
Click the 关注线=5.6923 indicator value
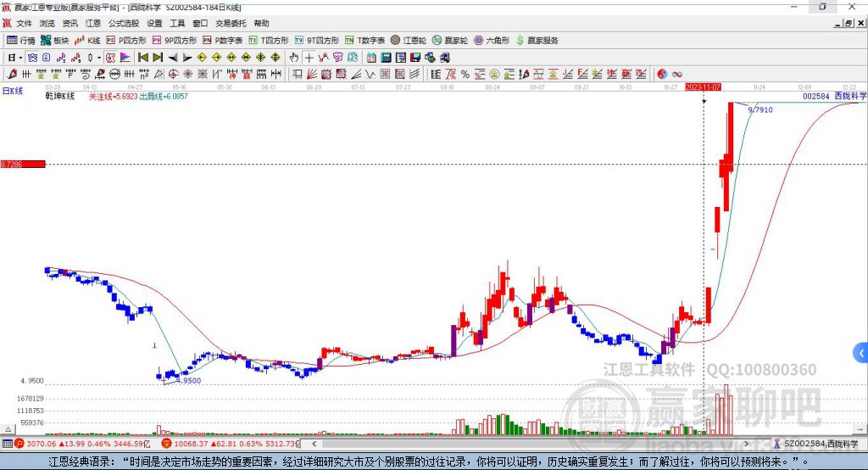[113, 97]
